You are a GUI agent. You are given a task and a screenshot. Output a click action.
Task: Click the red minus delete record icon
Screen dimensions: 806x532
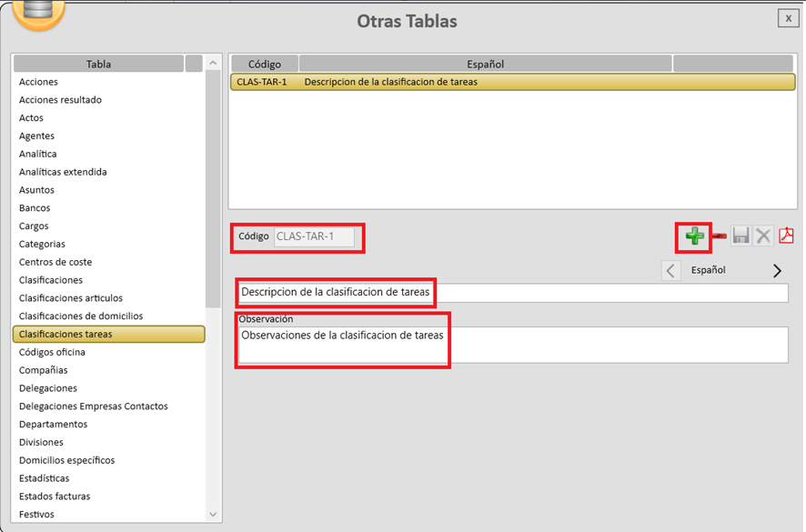pyautogui.click(x=719, y=236)
